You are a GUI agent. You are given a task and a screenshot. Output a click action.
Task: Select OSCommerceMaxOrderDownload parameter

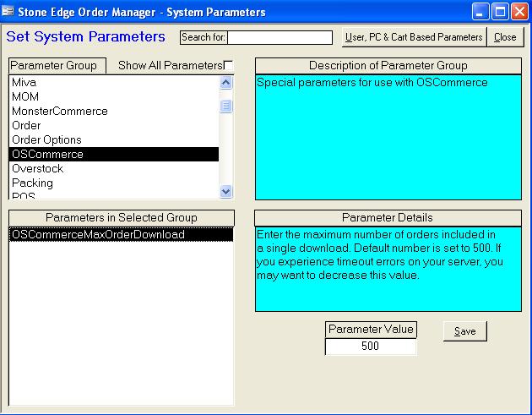point(121,234)
